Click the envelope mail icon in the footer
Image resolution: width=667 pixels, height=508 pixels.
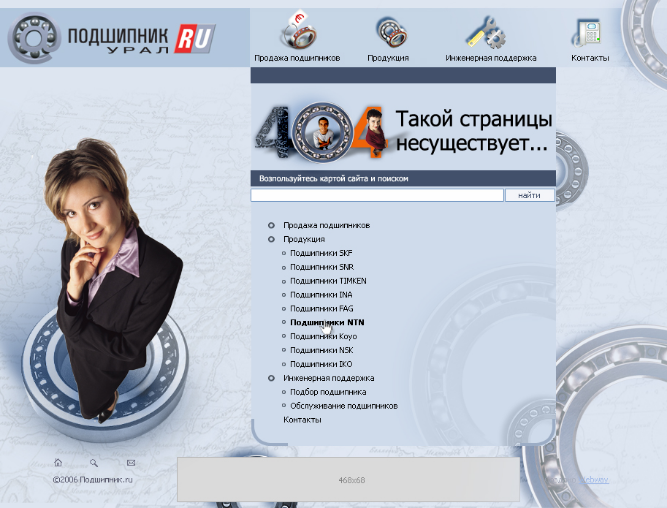coord(131,462)
